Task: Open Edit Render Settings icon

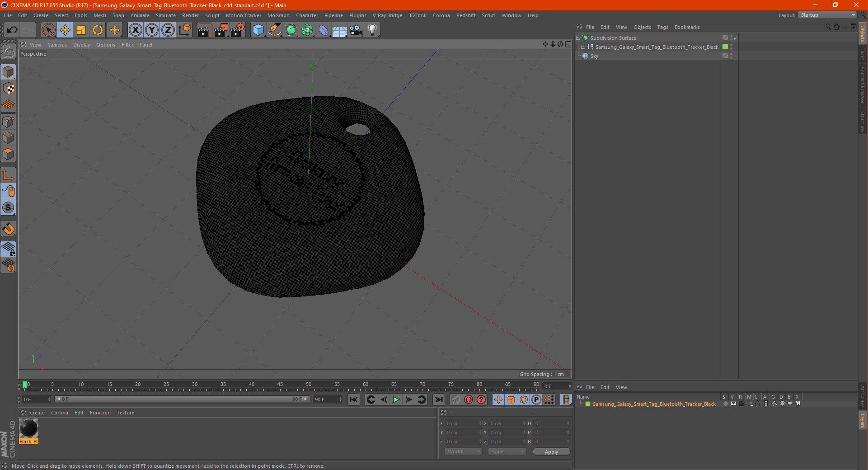Action: point(238,30)
